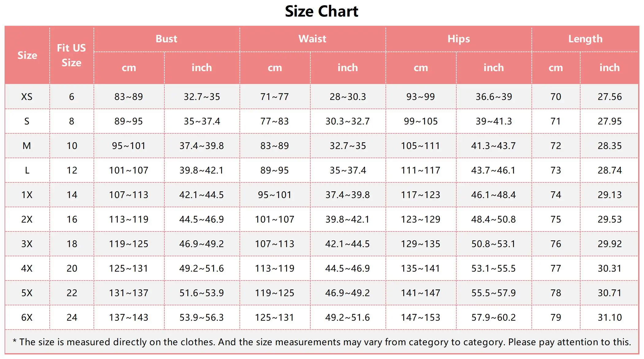Select the Waist column header

pos(312,39)
